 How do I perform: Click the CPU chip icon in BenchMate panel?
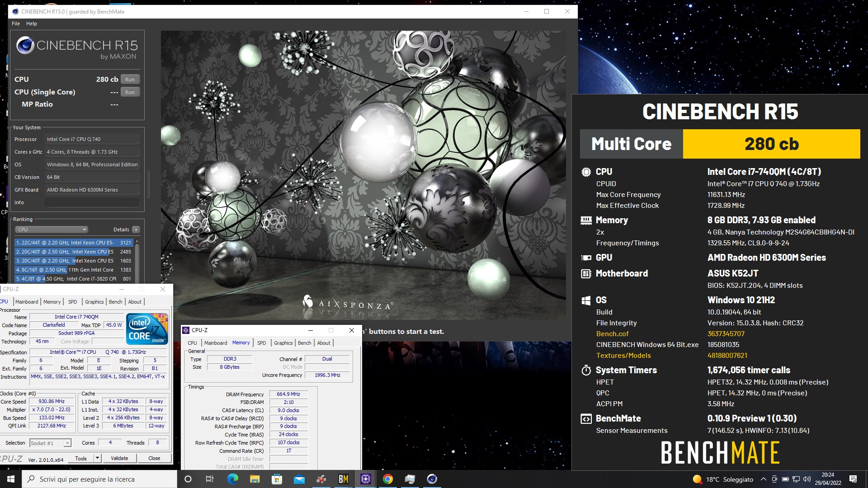click(586, 172)
